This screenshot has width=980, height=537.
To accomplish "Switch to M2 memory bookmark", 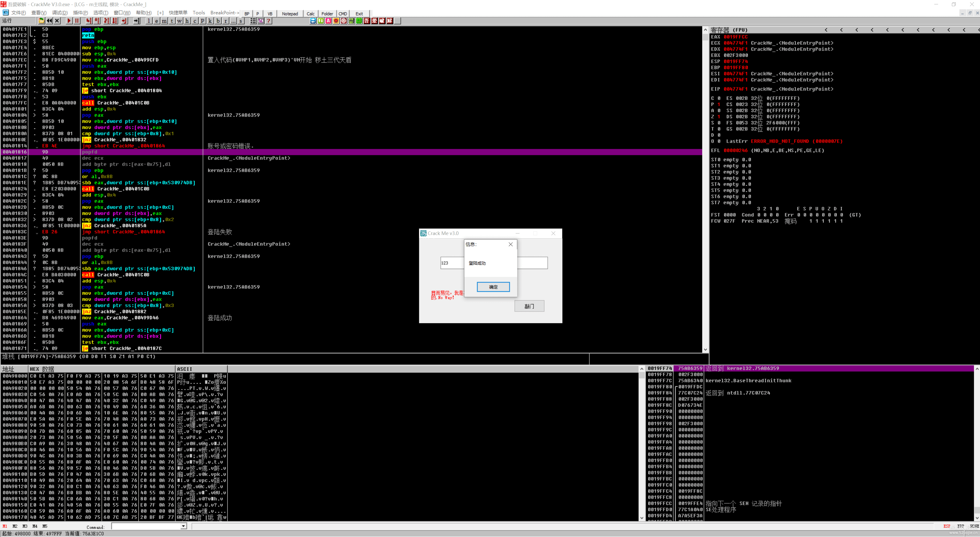I will (x=15, y=526).
